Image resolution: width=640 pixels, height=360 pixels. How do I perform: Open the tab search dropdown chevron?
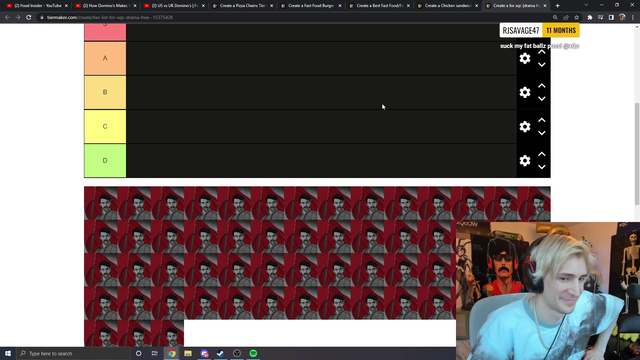point(586,5)
